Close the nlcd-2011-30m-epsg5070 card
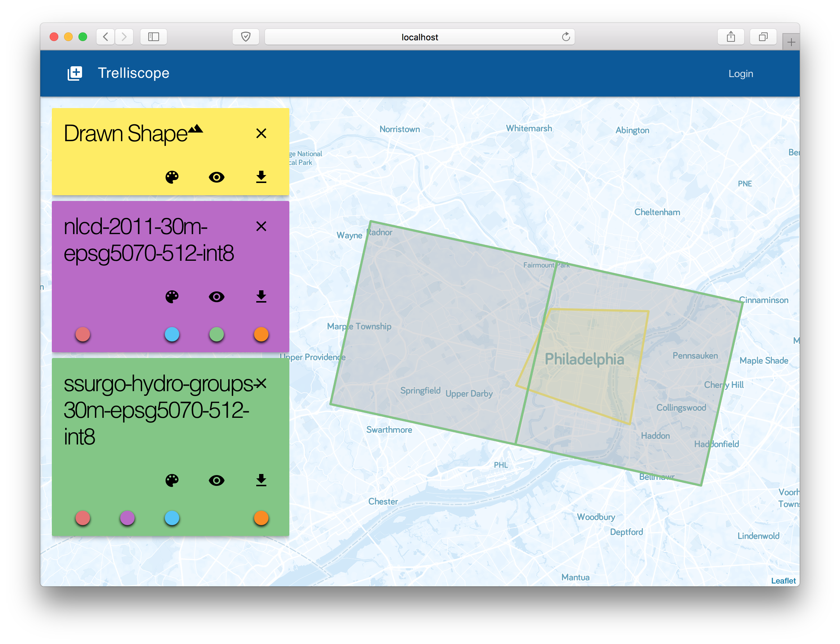Viewport: 840px width, 644px height. 261,226
